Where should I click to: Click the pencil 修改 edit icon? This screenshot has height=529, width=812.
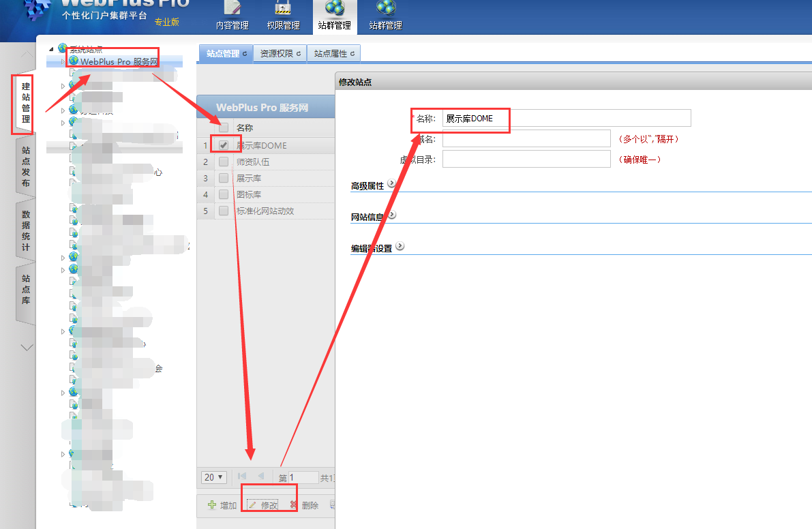pyautogui.click(x=252, y=505)
